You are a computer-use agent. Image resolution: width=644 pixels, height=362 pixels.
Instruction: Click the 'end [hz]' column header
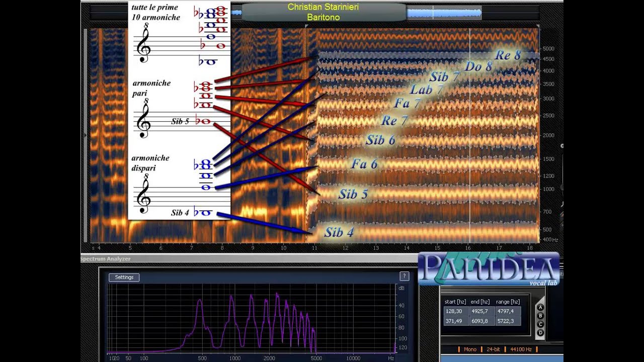[x=480, y=302]
